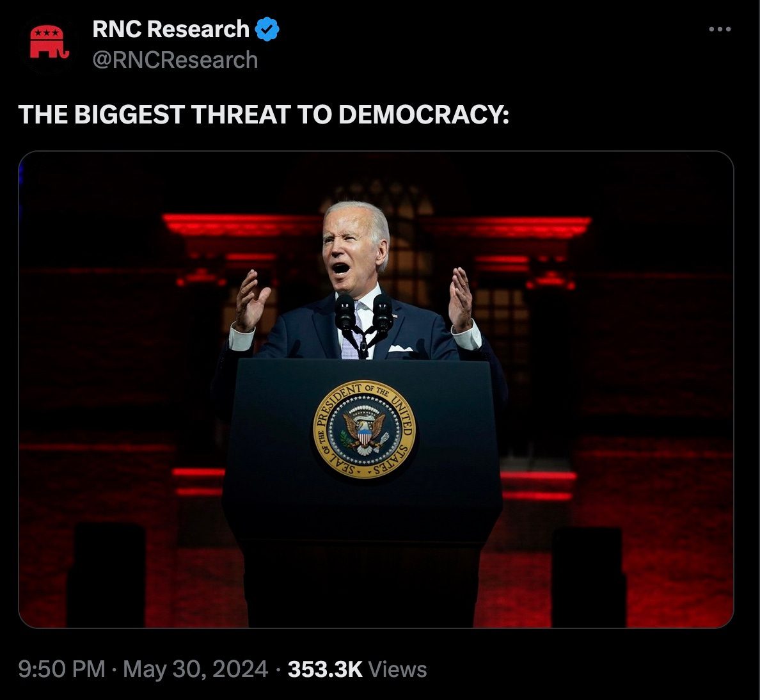Open the attached podium photo
760x700 pixels.
click(376, 389)
